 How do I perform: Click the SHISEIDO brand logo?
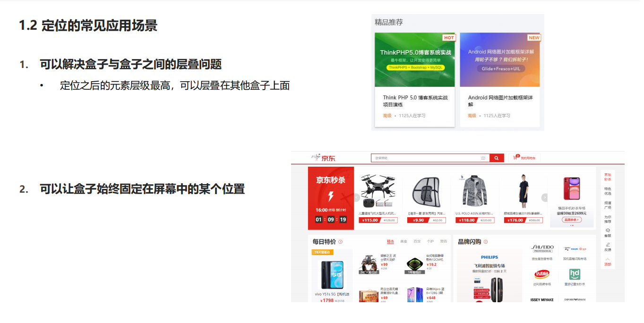click(542, 249)
